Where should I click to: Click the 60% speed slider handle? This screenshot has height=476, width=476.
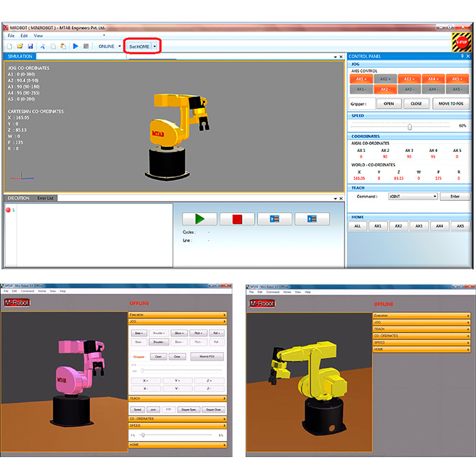click(x=409, y=127)
